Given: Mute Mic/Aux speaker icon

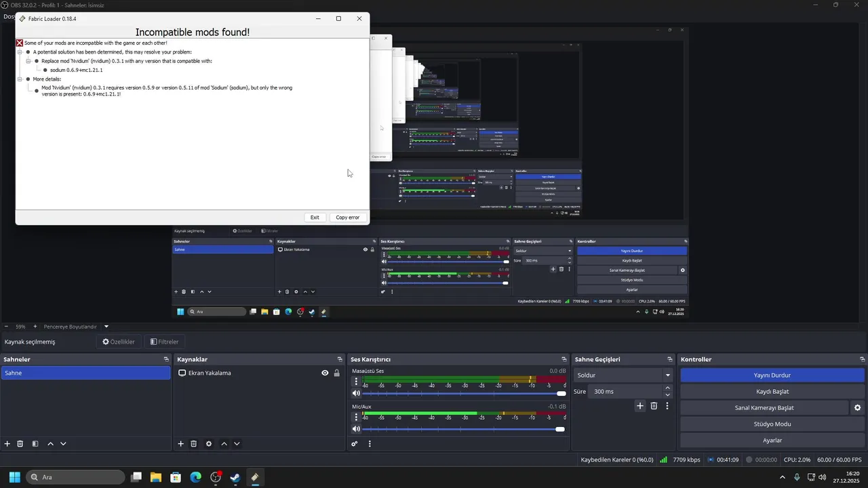Looking at the screenshot, I should [356, 429].
